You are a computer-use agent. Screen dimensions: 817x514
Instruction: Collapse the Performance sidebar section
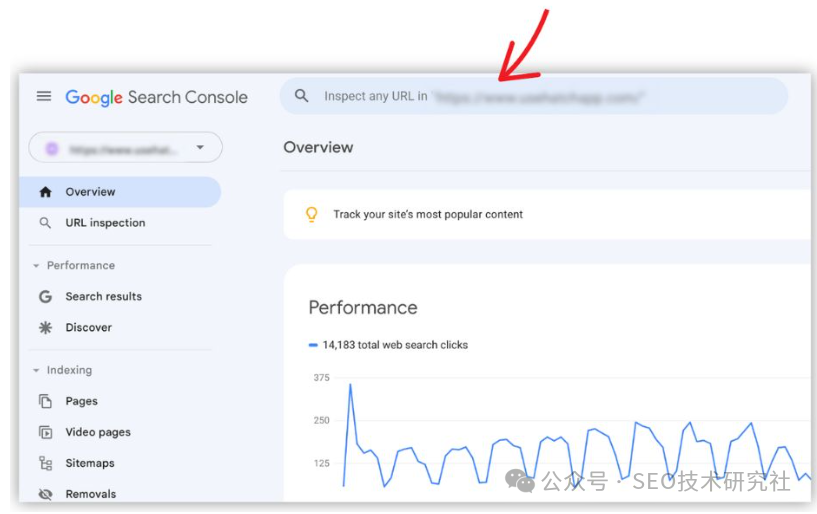tap(36, 266)
